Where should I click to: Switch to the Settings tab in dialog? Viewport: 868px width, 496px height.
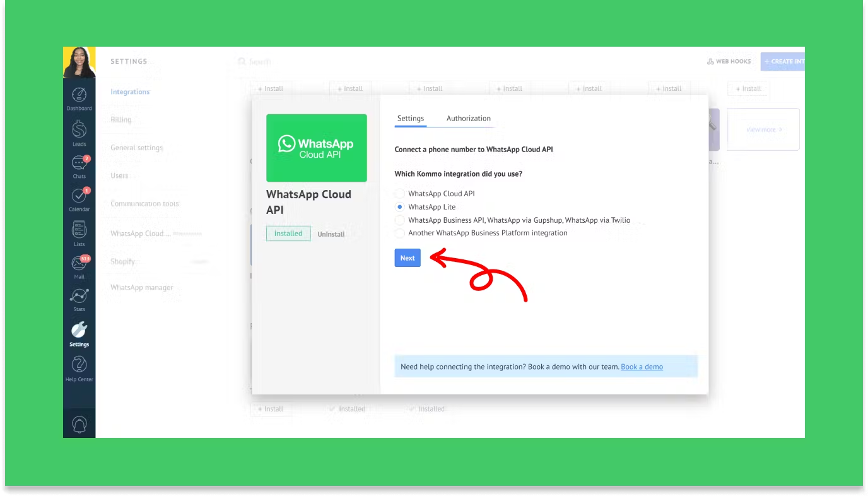pos(411,119)
